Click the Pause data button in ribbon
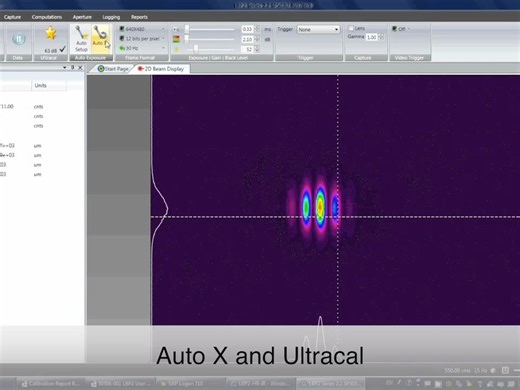 pyautogui.click(x=19, y=39)
